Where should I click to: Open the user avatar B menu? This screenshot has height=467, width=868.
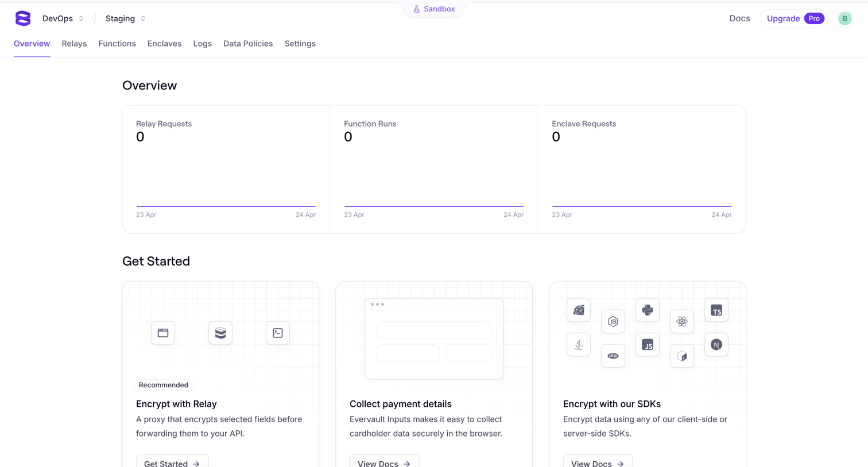(x=844, y=18)
